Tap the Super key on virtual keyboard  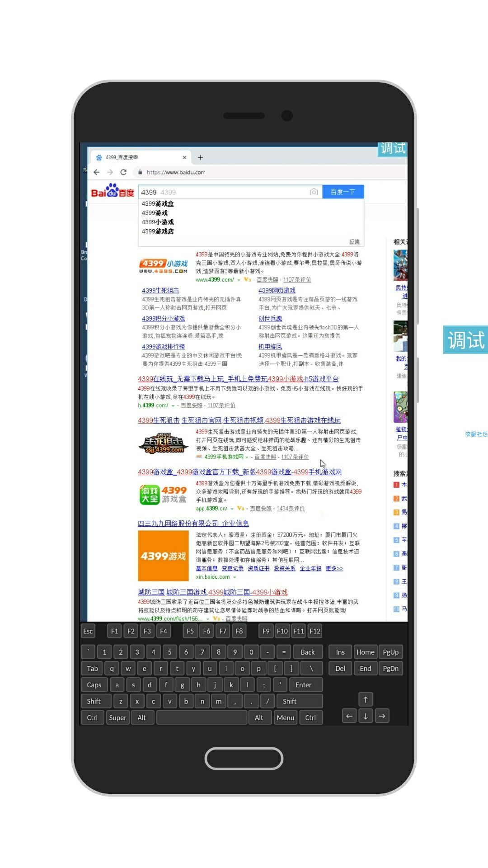pyautogui.click(x=118, y=717)
